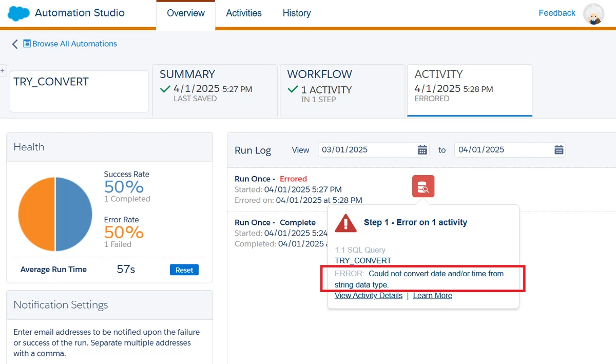This screenshot has width=616, height=364.
Task: Open the user avatar profile menu
Action: pyautogui.click(x=594, y=14)
